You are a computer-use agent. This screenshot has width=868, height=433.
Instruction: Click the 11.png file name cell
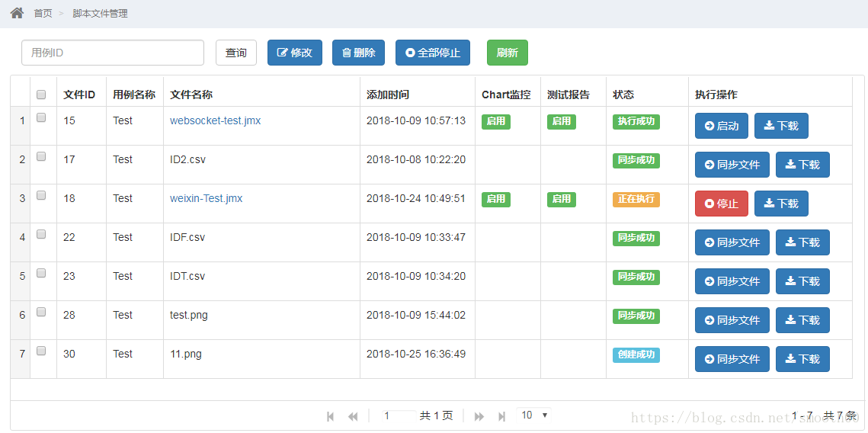coord(186,354)
